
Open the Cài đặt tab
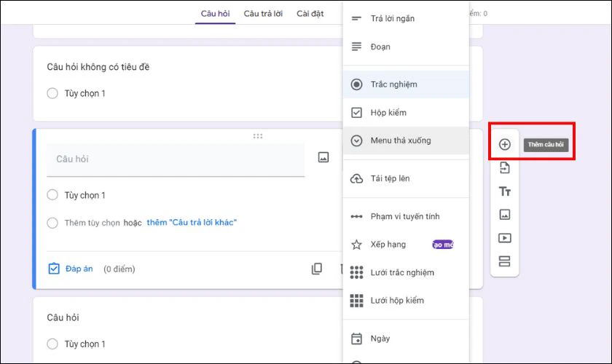click(x=310, y=14)
